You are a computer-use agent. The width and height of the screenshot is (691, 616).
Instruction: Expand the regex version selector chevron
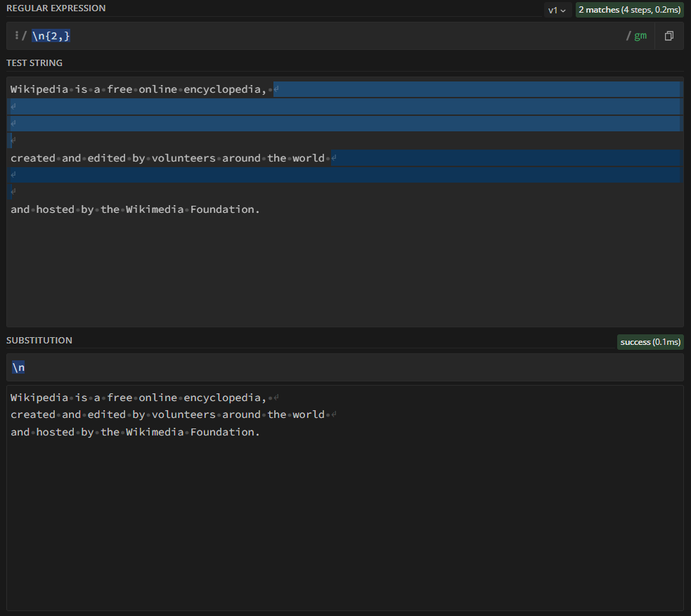(x=563, y=10)
